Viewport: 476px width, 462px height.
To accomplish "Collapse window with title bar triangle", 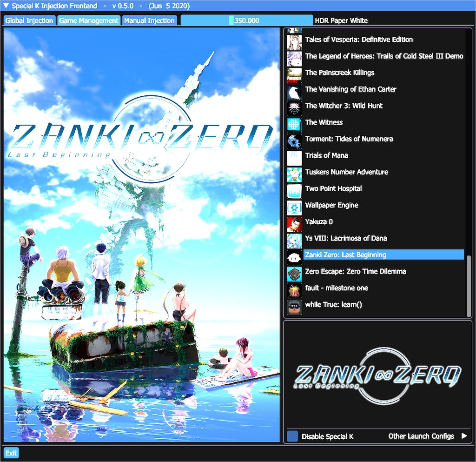I will (6, 6).
